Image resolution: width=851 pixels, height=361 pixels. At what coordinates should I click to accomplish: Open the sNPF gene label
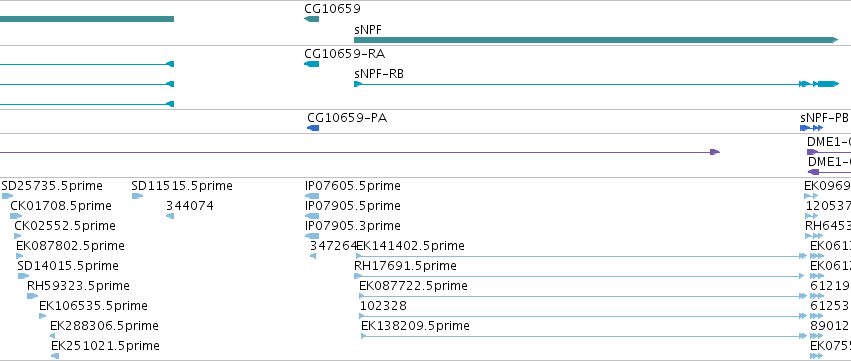(x=368, y=29)
